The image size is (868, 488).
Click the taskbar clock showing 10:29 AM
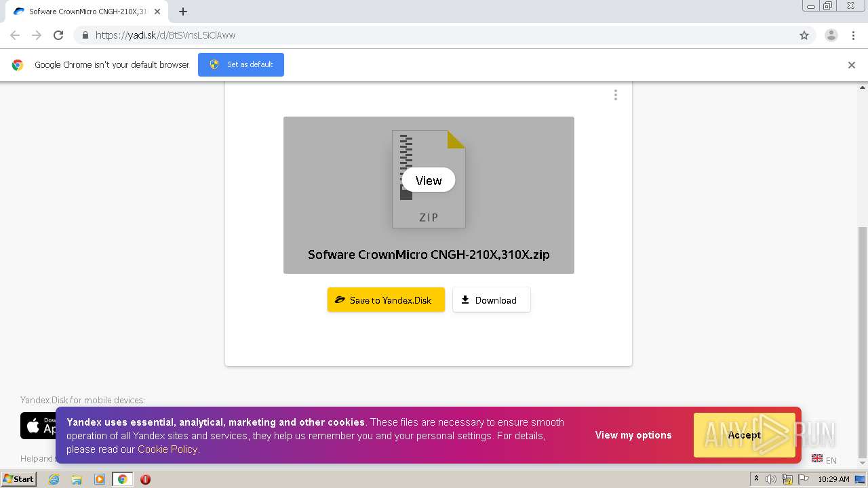tap(833, 479)
